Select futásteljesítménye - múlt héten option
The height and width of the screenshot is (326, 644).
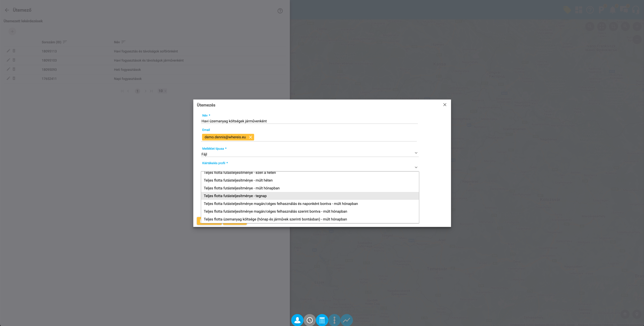[238, 180]
